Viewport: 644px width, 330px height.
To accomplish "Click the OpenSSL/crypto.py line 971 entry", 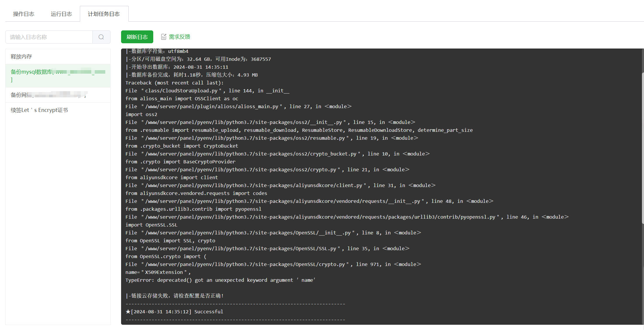I will (x=273, y=264).
